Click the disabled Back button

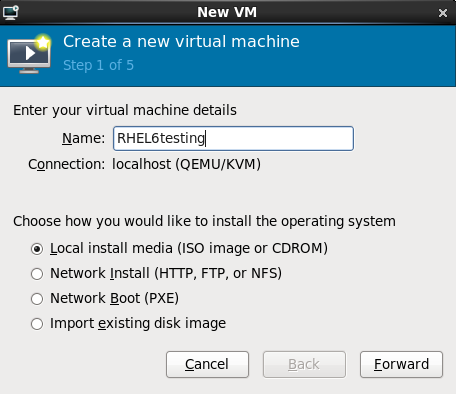pyautogui.click(x=304, y=364)
